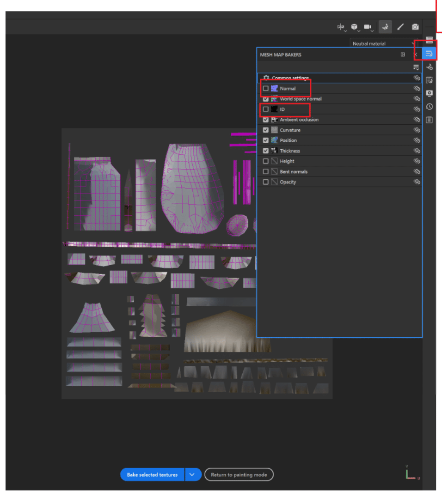Screen dimensions: 442x504
Task: Click the link icon on Normal row
Action: [417, 88]
